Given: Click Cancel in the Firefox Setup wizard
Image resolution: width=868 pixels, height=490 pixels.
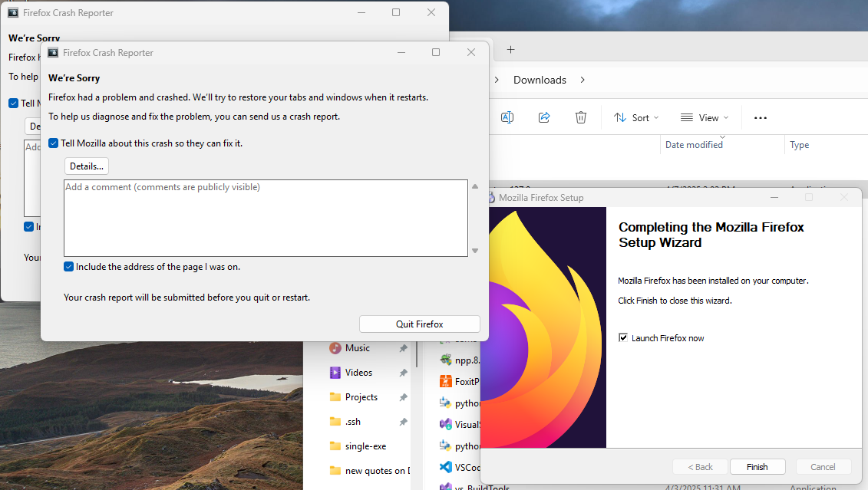Looking at the screenshot, I should click(823, 467).
